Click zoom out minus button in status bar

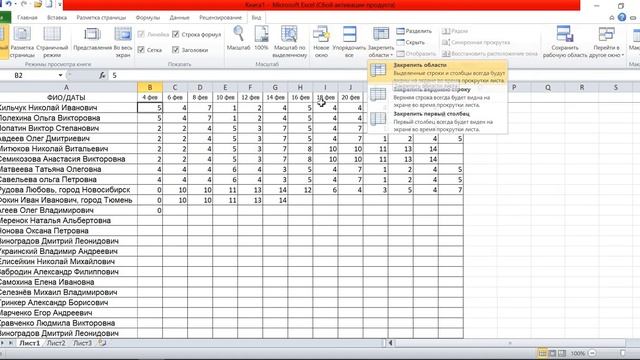pos(592,353)
